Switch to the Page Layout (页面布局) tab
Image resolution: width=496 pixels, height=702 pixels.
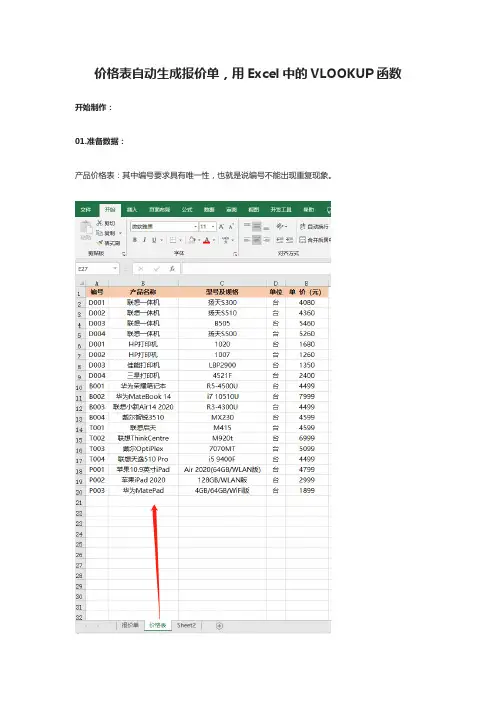pyautogui.click(x=159, y=210)
